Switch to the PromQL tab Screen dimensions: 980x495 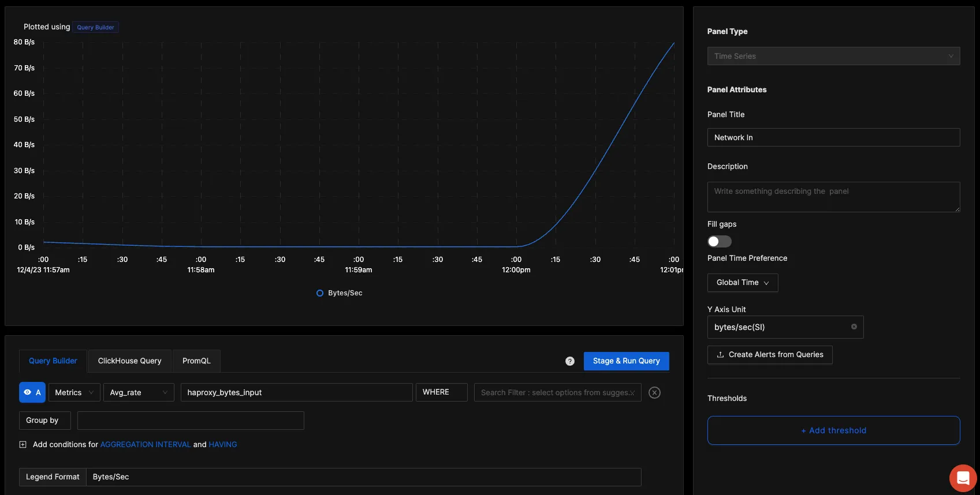pos(196,361)
